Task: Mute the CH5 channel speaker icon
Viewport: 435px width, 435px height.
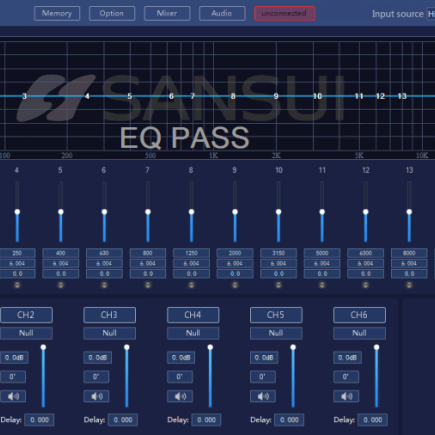Action: (x=263, y=396)
